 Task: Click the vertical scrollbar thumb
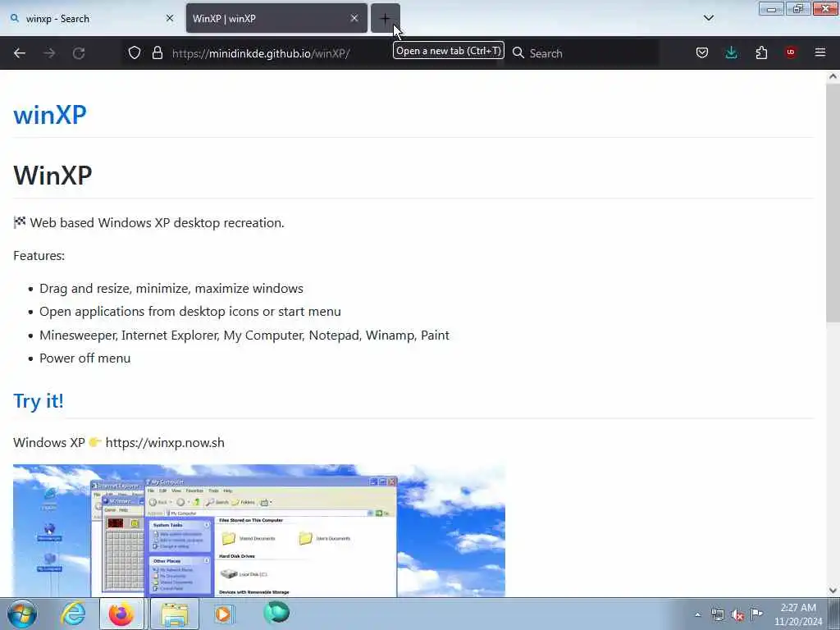point(833,203)
